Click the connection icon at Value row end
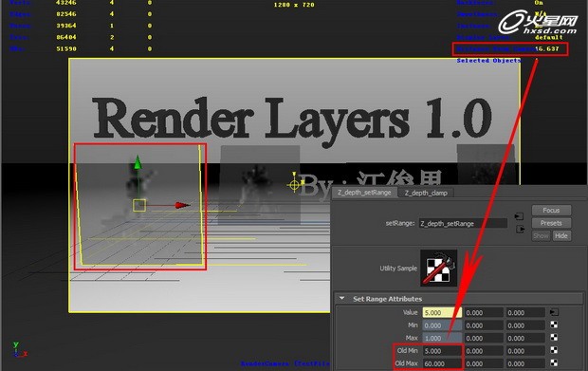588x371 pixels. (554, 312)
